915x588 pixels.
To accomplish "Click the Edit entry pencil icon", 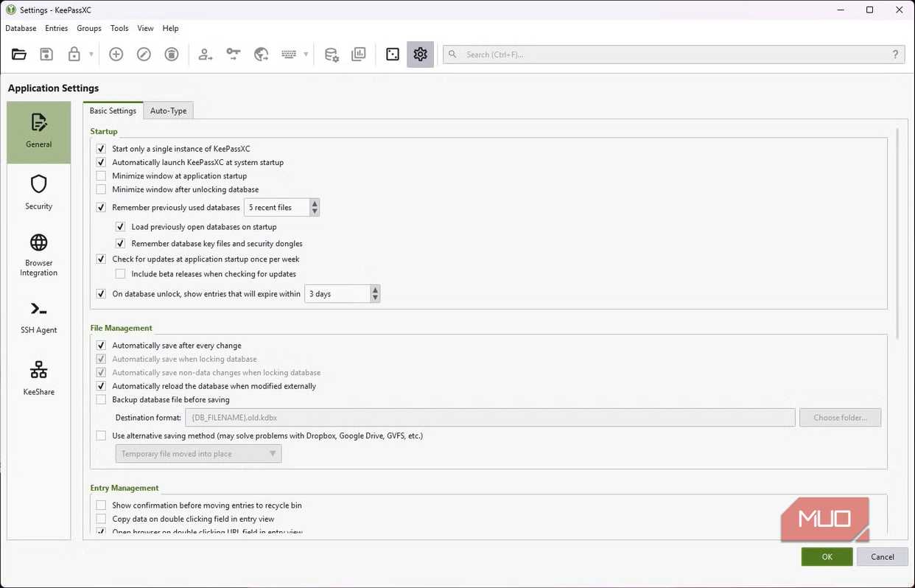I will tap(144, 54).
